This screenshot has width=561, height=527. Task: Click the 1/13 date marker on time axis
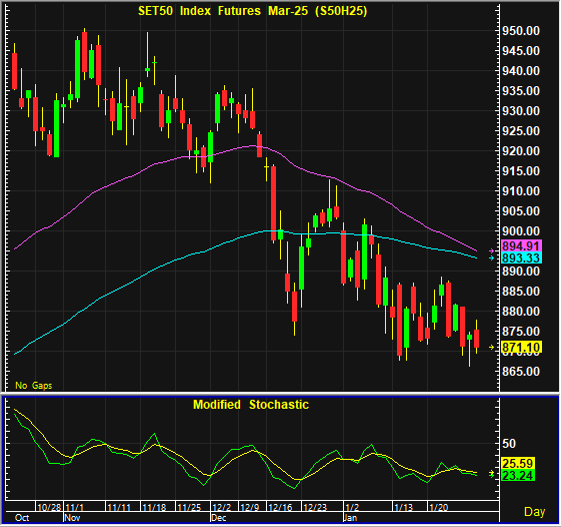(x=403, y=507)
